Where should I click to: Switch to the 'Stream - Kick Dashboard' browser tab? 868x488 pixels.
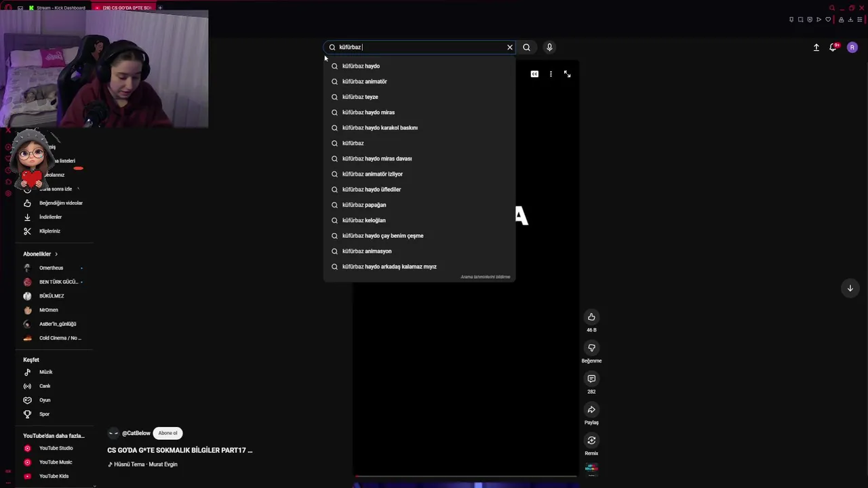tap(57, 8)
